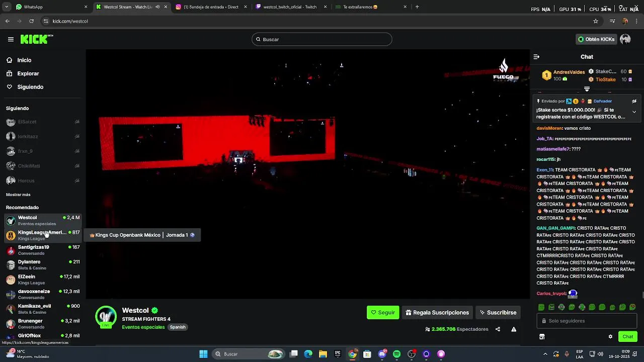Select the last emote with heart eyes
The width and height of the screenshot is (644, 362).
(x=632, y=307)
